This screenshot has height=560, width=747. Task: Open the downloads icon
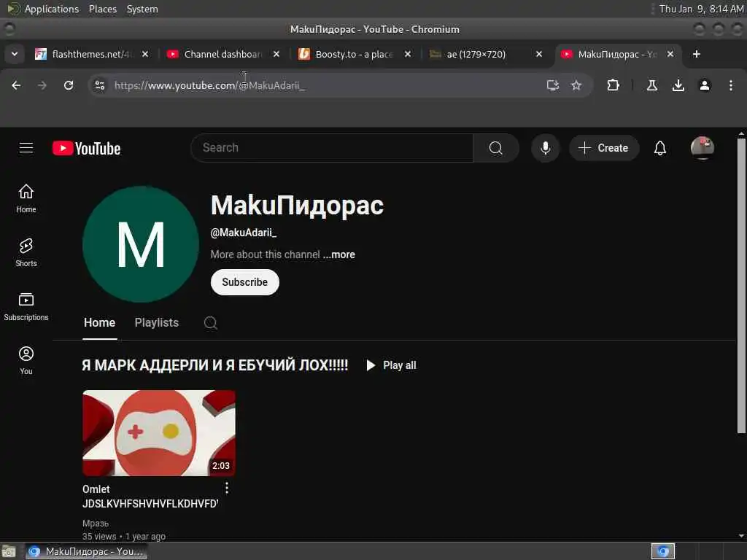point(678,85)
